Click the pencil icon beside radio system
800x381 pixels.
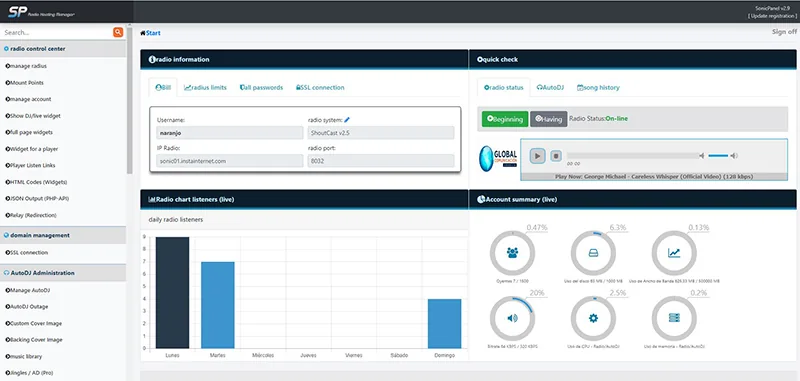click(x=347, y=120)
